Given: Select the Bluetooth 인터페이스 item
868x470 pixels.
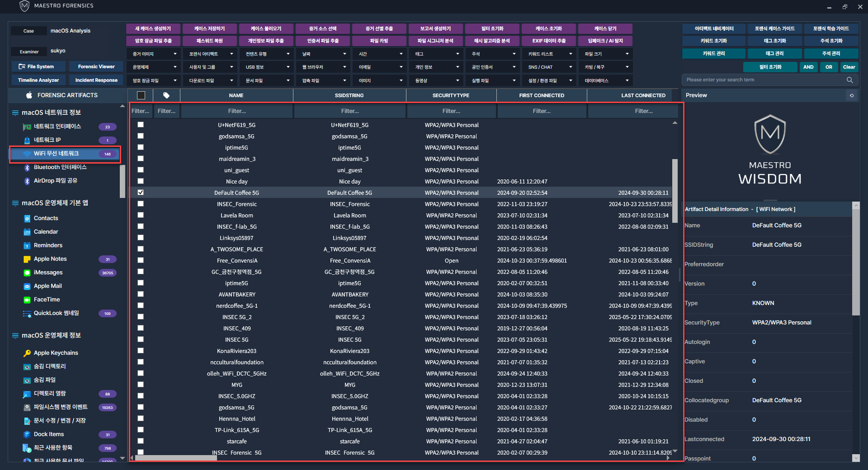Looking at the screenshot, I should pos(60,167).
